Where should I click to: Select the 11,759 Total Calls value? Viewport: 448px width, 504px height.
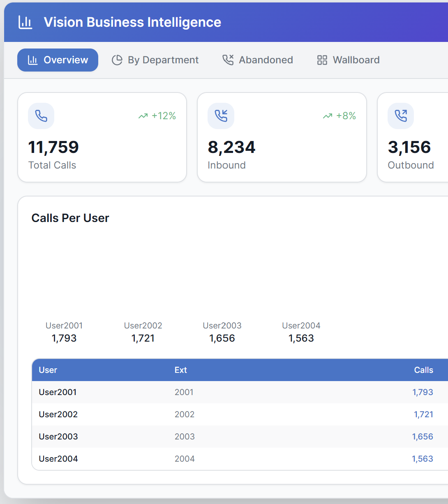coord(53,147)
